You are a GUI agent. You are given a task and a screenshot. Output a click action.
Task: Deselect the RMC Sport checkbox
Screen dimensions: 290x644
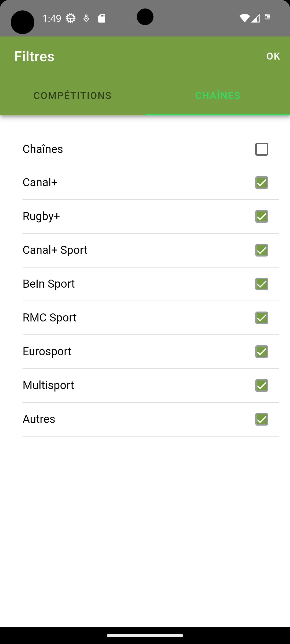(262, 318)
